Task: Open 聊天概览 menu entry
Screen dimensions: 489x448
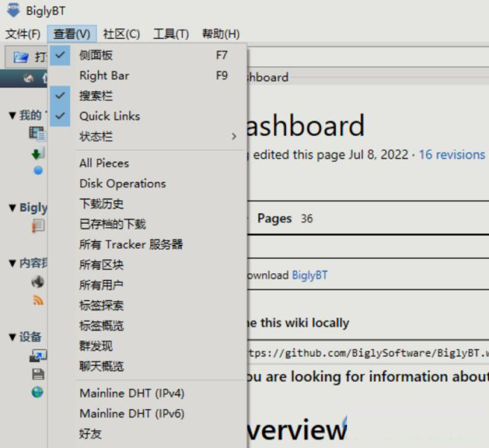Action: pos(147,366)
